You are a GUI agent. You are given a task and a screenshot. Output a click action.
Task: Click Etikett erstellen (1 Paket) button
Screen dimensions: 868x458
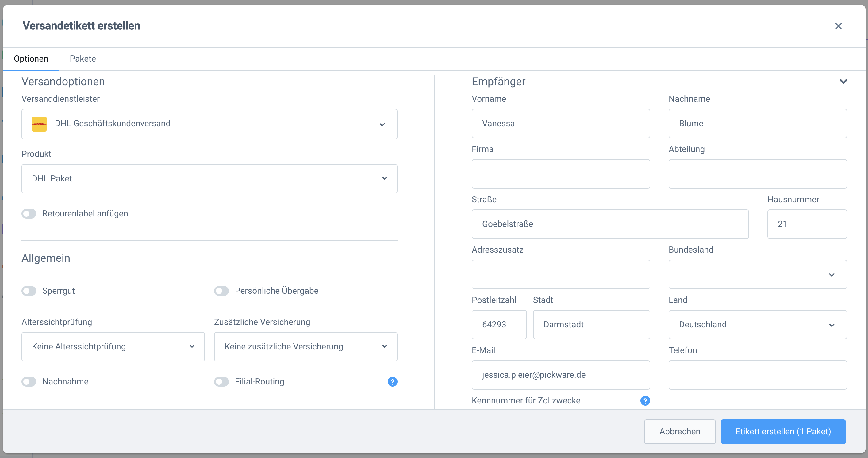click(783, 431)
